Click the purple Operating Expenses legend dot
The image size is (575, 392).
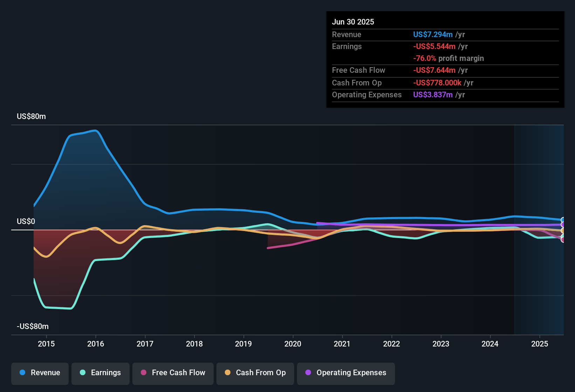[307, 373]
